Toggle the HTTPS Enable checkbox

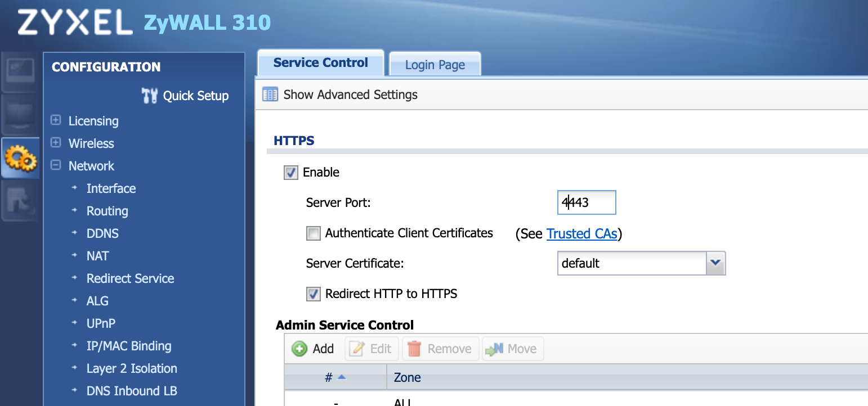(290, 172)
